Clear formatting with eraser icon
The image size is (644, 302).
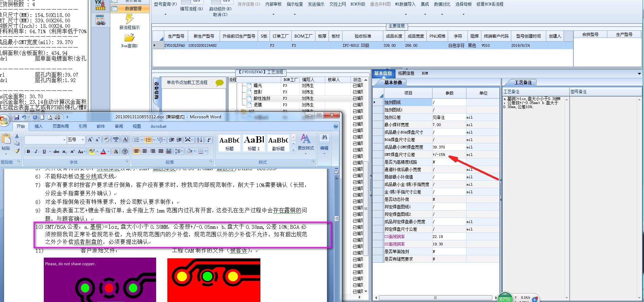(x=107, y=140)
